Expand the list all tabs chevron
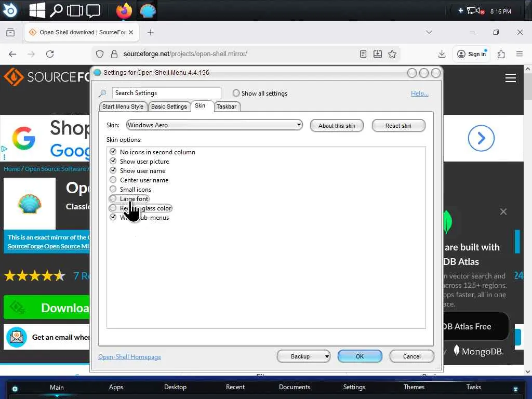 (x=429, y=32)
